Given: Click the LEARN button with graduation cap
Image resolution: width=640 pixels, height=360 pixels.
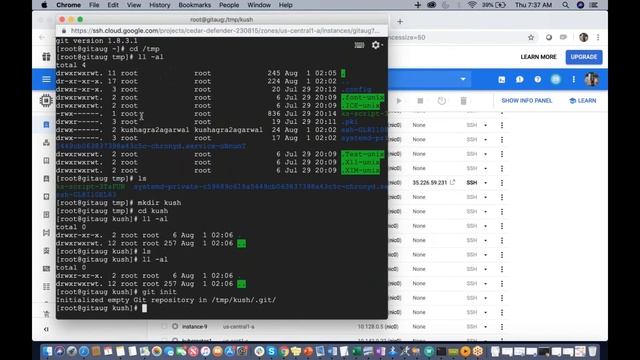Looking at the screenshot, I should coord(582,101).
